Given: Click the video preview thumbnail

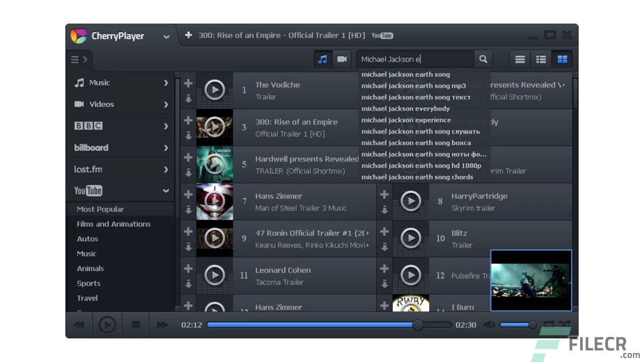Looking at the screenshot, I should (x=531, y=280).
